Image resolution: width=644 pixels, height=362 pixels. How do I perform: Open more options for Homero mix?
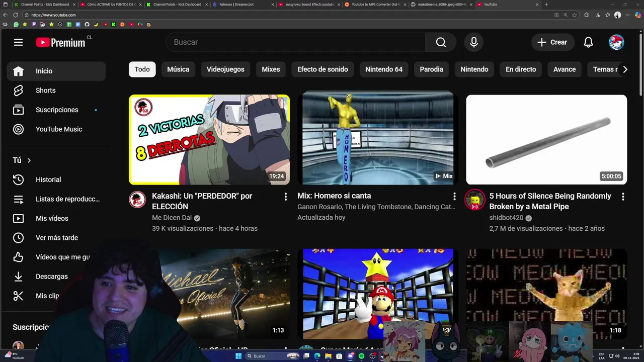tap(454, 197)
